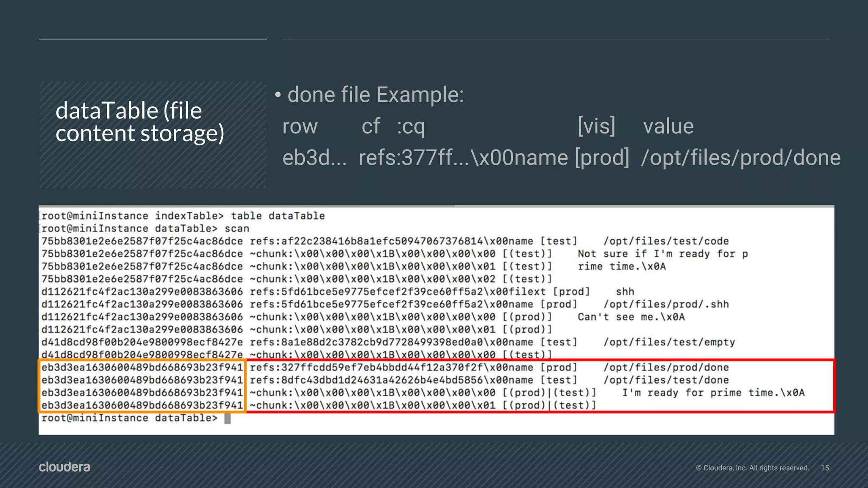Click the slide page number "15"
This screenshot has width=868, height=488.
(x=825, y=468)
